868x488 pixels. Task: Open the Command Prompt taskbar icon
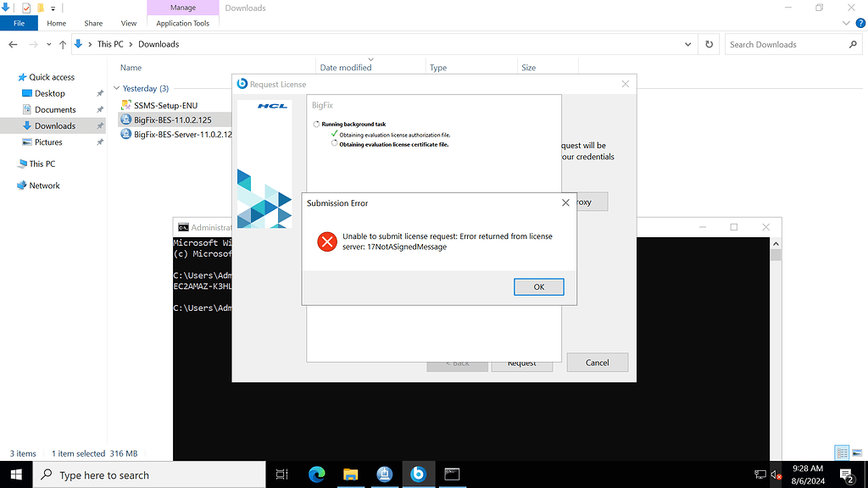[x=452, y=474]
